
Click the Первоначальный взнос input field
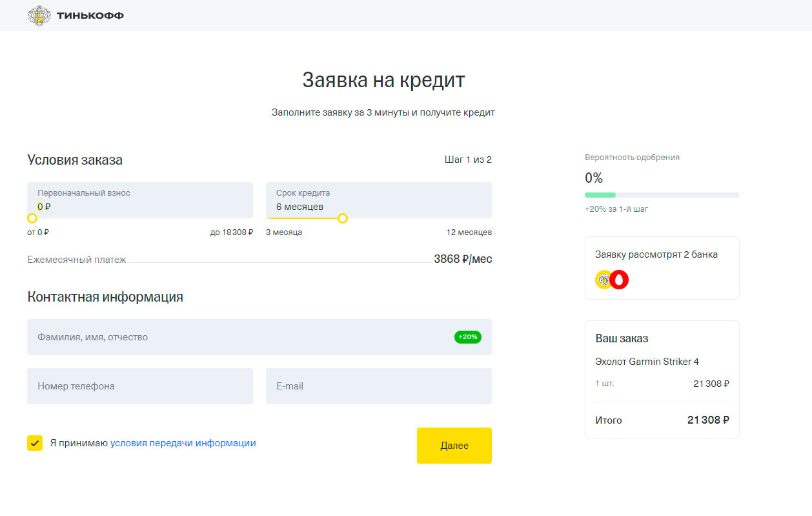(x=139, y=200)
